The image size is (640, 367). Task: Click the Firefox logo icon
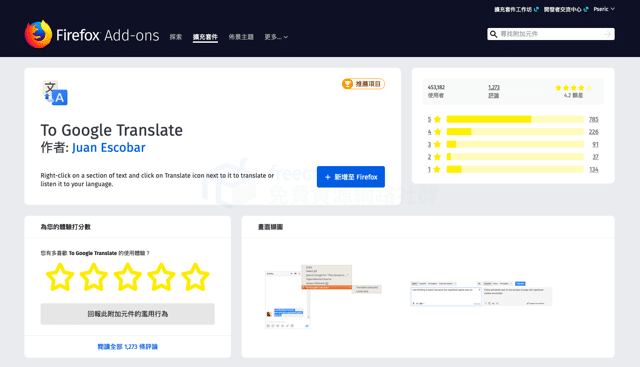38,34
